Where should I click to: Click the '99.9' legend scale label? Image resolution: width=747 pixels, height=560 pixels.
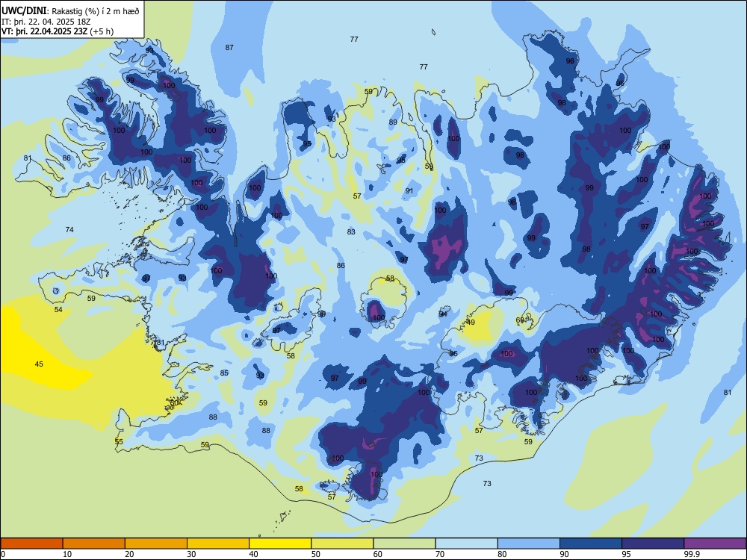(x=691, y=554)
